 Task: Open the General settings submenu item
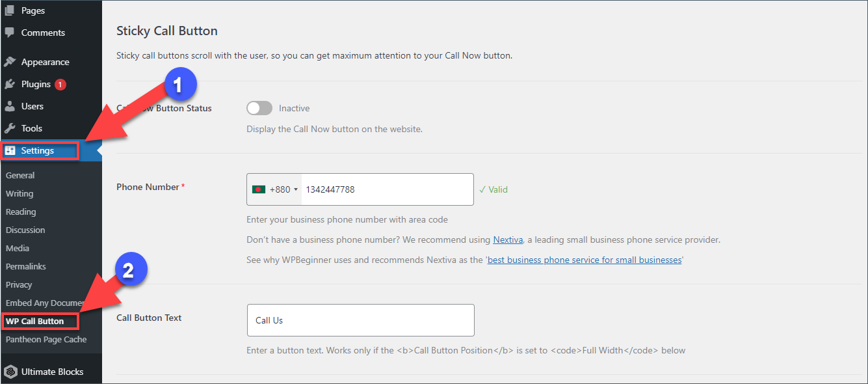pyautogui.click(x=20, y=175)
